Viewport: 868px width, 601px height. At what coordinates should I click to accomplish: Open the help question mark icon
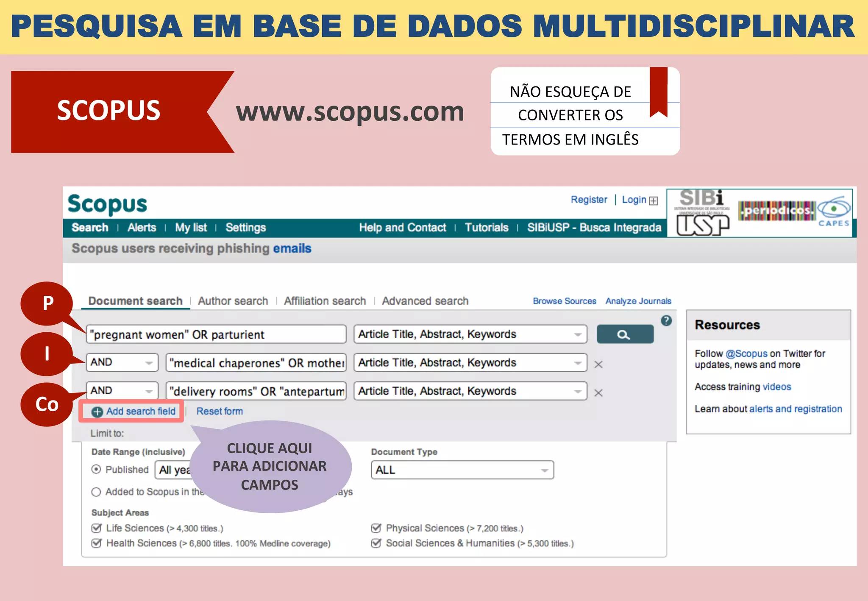[x=666, y=321]
